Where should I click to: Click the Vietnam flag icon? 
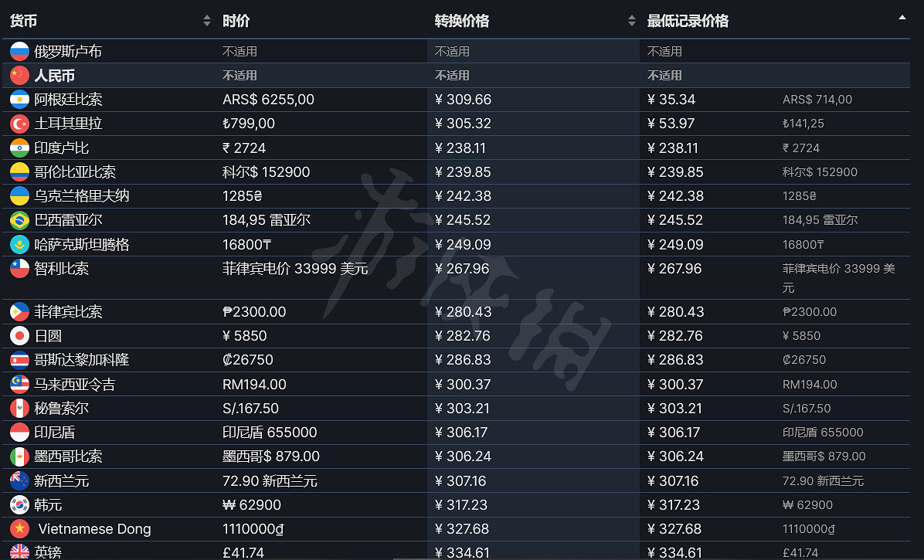point(19,529)
